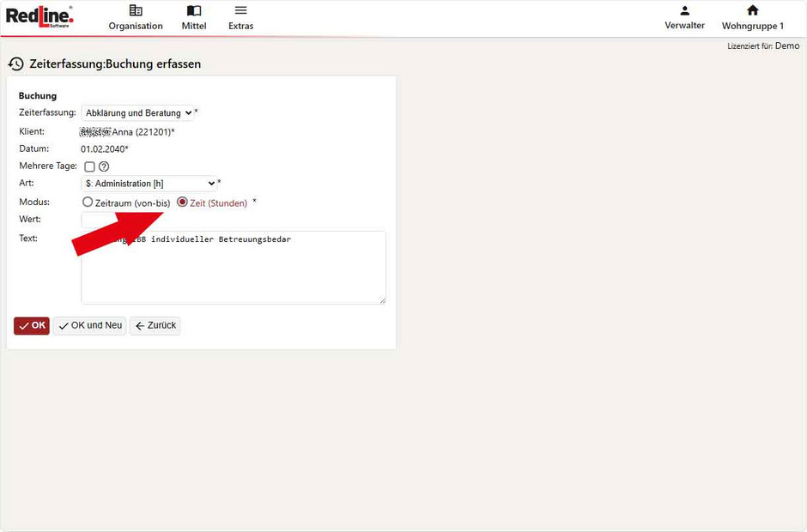
Task: Open the Organisation menu icon
Action: click(136, 10)
